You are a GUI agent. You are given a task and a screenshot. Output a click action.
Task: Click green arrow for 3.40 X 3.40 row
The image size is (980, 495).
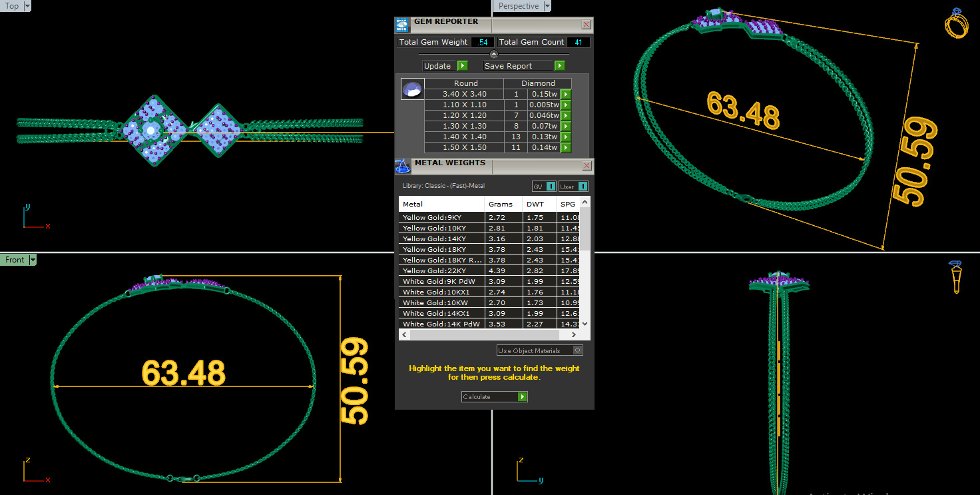(565, 94)
